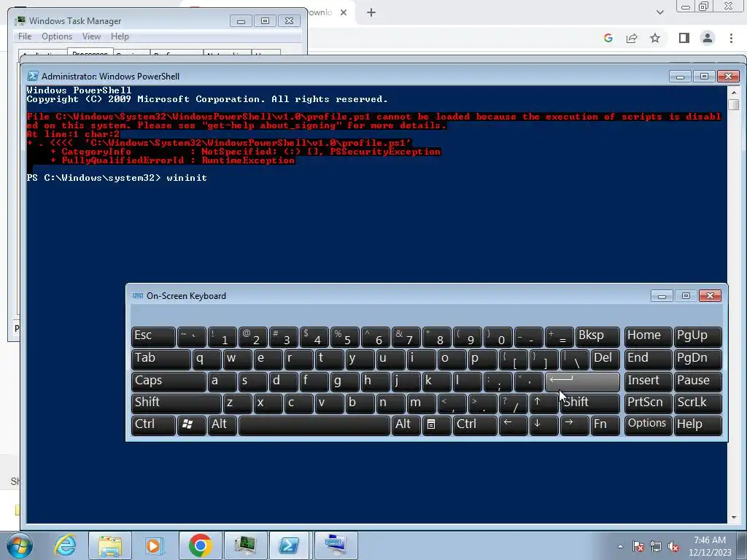Viewport: 747px width, 560px height.
Task: Click the Esc key
Action: click(x=153, y=337)
